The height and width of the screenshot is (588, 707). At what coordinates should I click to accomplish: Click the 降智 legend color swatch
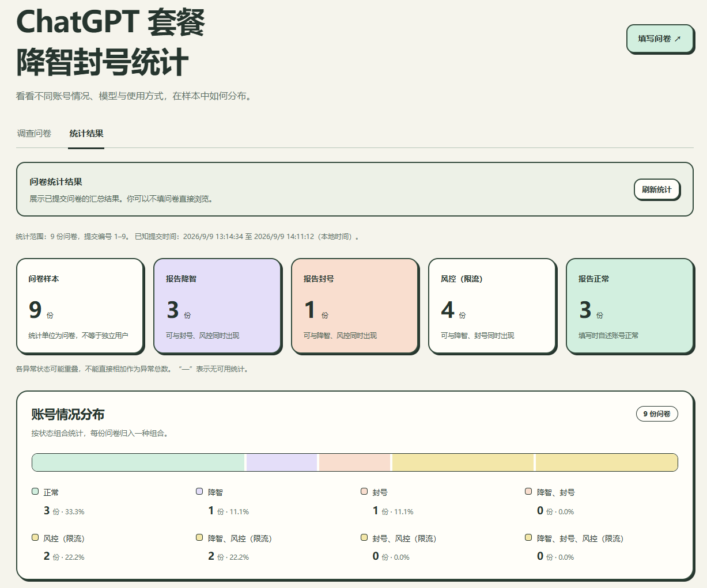[199, 492]
